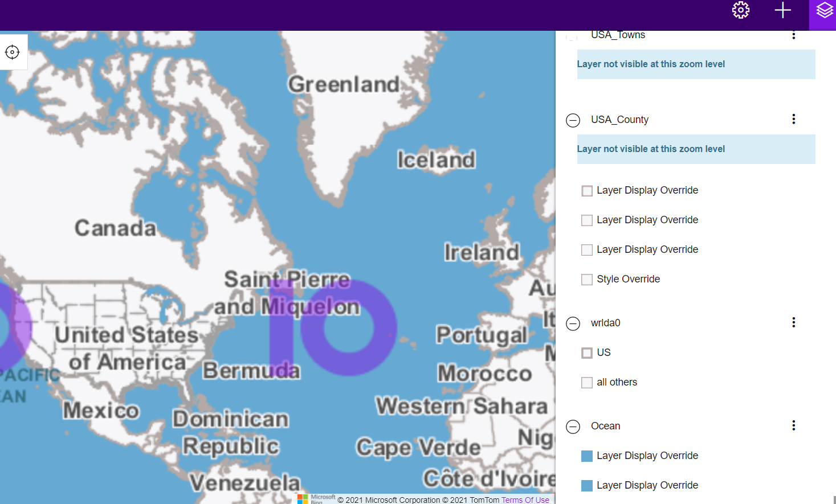The width and height of the screenshot is (836, 504).
Task: Click the zoom-level notice under USA_County
Action: pyautogui.click(x=696, y=149)
